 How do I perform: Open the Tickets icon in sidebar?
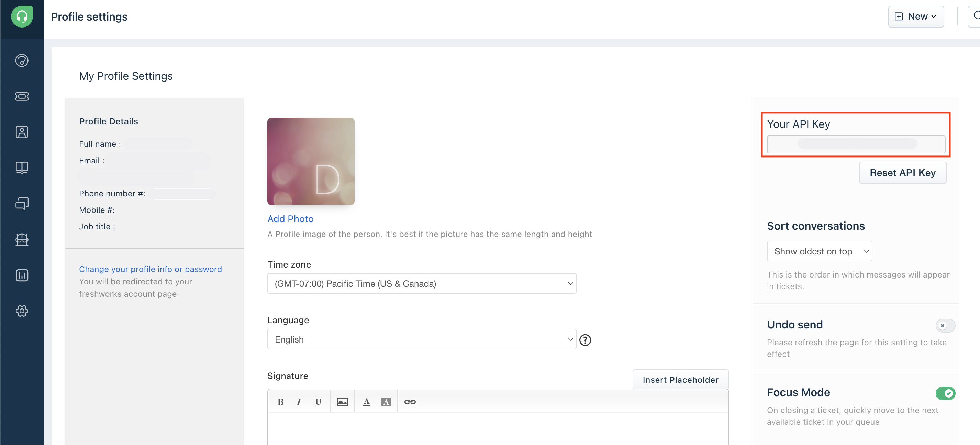point(22,96)
